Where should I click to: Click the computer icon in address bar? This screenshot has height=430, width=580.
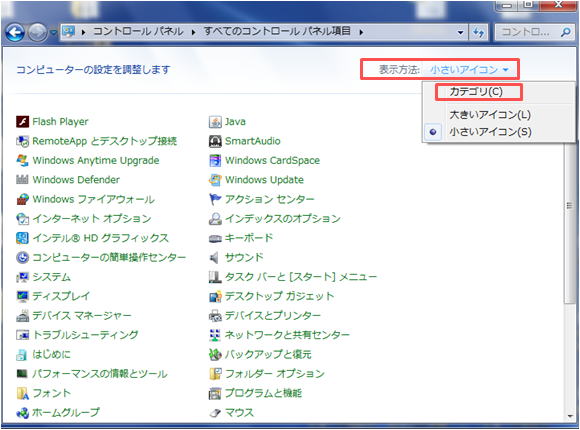pyautogui.click(x=68, y=32)
